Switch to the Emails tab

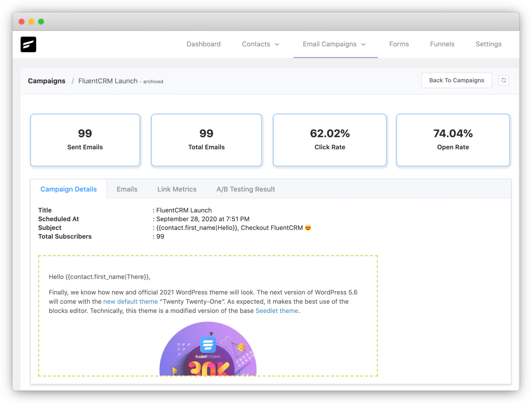tap(127, 189)
